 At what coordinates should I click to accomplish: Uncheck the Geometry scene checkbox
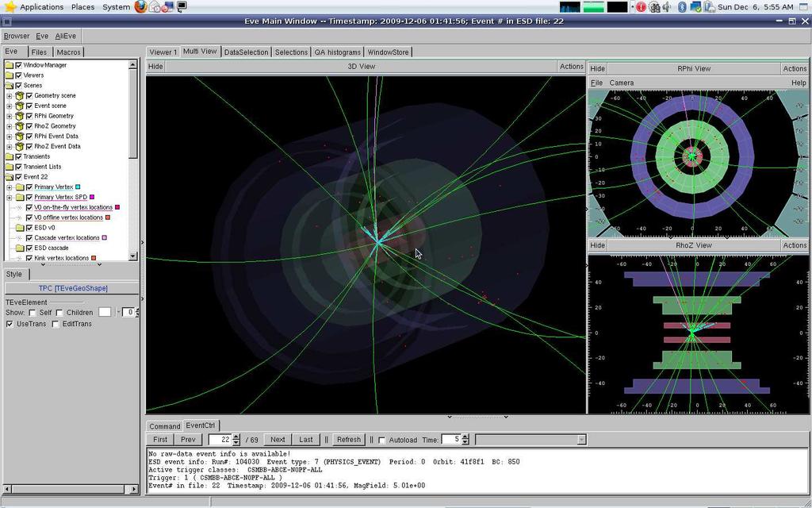[x=29, y=96]
